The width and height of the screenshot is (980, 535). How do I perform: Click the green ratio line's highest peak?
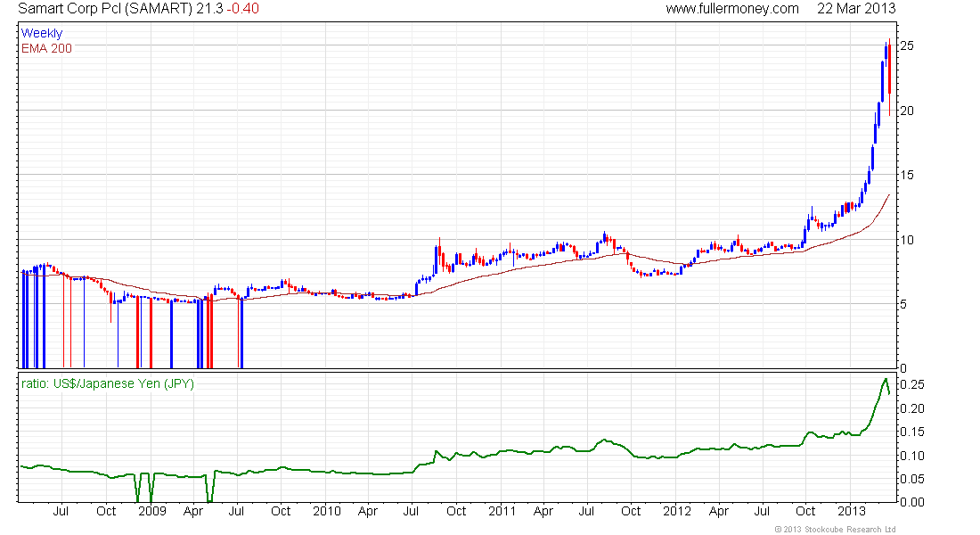(886, 379)
